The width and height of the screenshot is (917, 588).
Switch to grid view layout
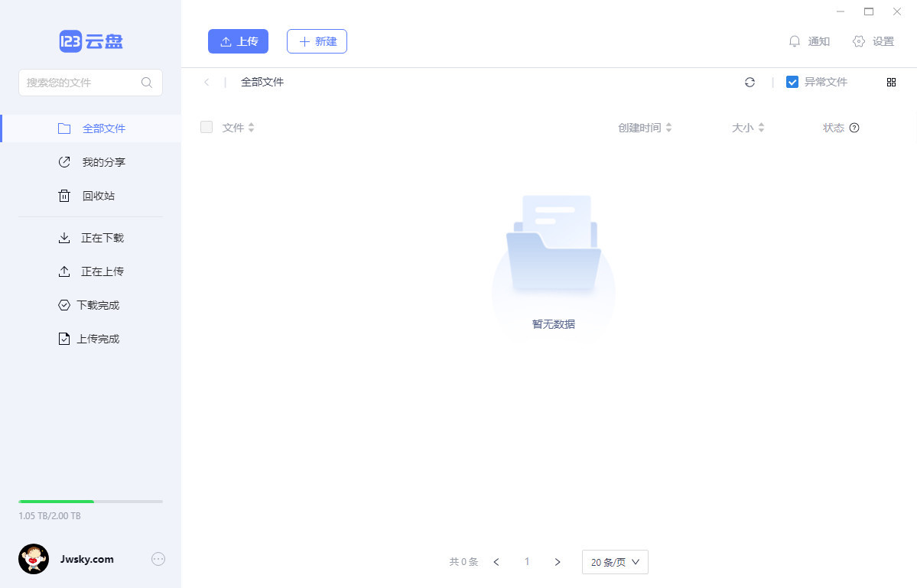(891, 82)
